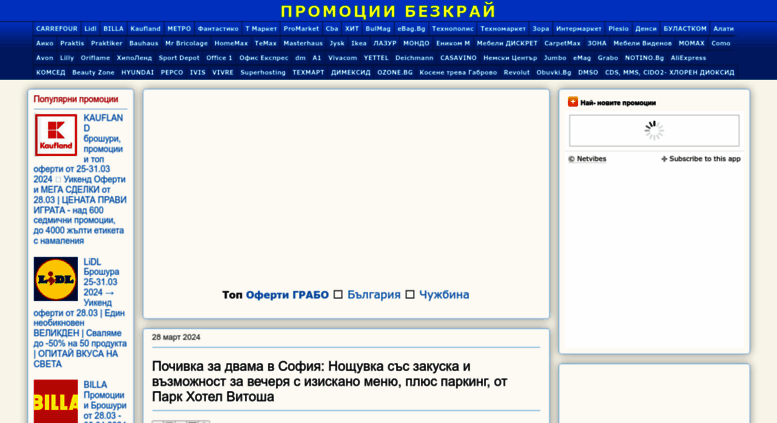Open the Oriflame menu item
Viewport: 777px width, 423px height.
click(95, 57)
